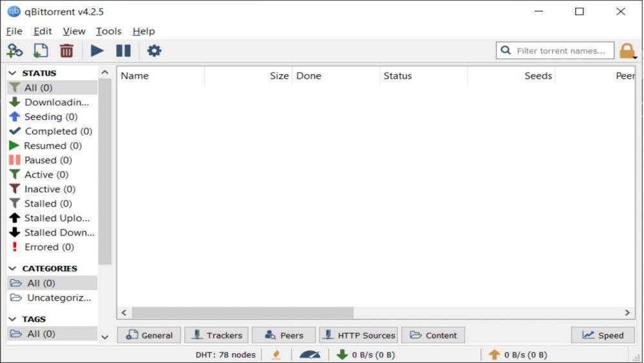Sort torrents by the Seeds column header
This screenshot has width=644, height=363.
(511, 75)
